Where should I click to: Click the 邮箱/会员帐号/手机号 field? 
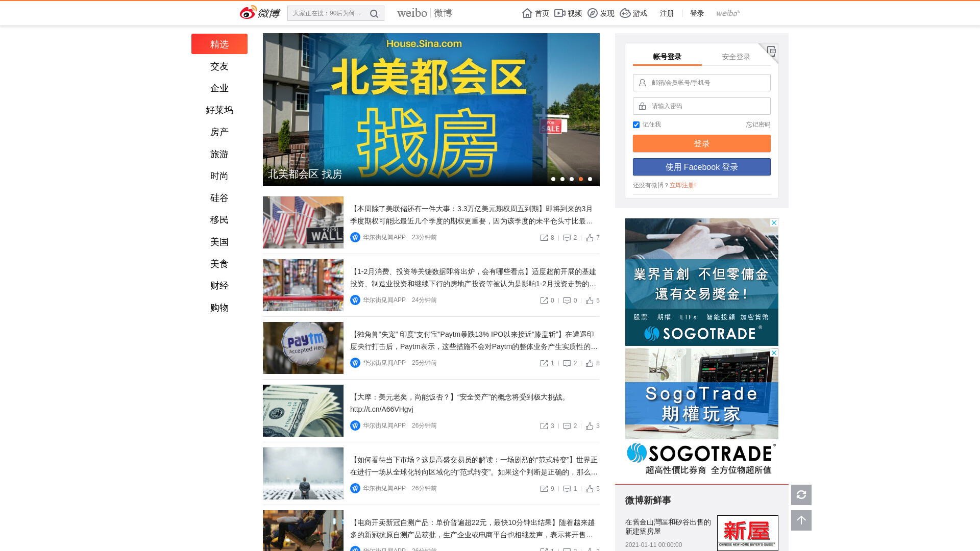(x=702, y=83)
